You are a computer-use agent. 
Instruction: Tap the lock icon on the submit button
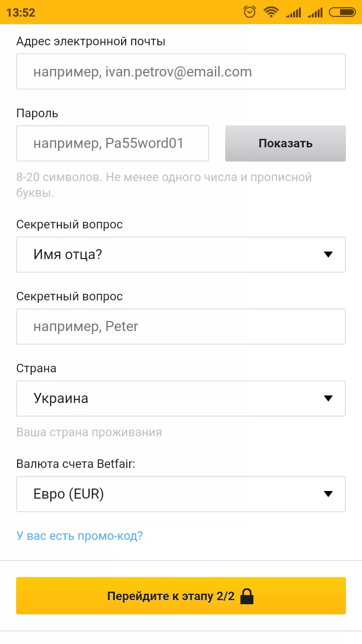247,596
